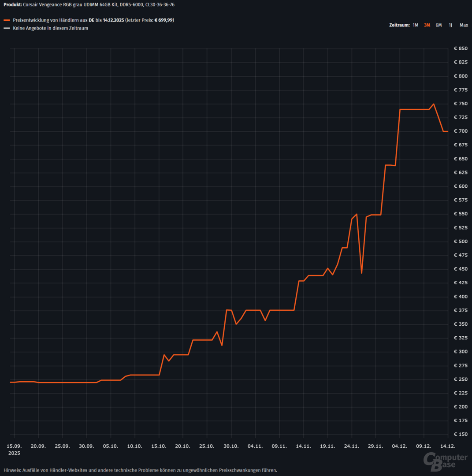Click the 14.12. date on the x-axis
The width and height of the screenshot is (472, 476).
coord(448,446)
